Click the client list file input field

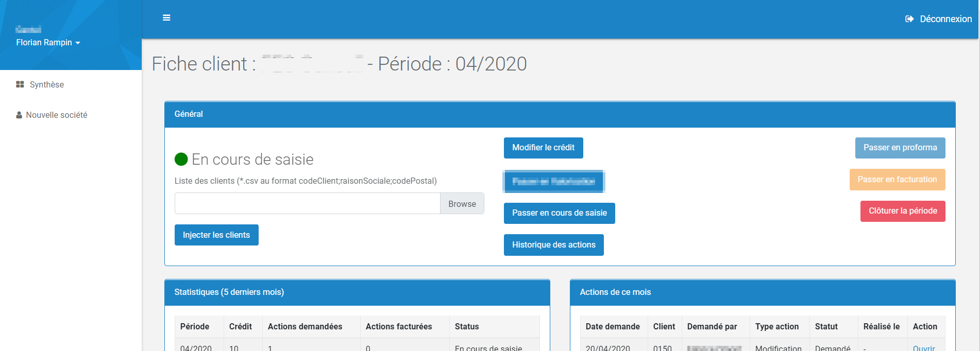tap(307, 204)
